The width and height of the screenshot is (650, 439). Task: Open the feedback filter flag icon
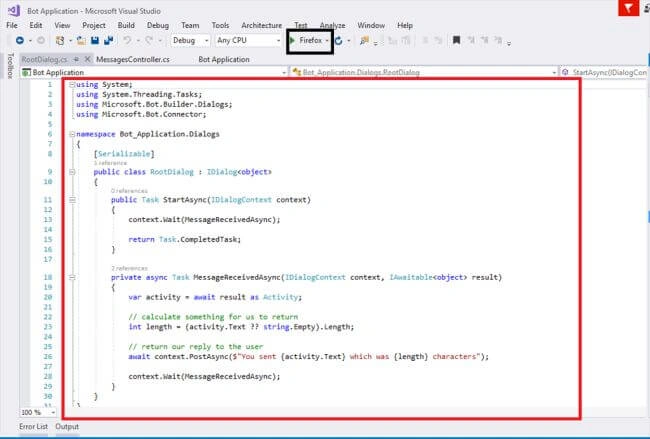[x=628, y=7]
